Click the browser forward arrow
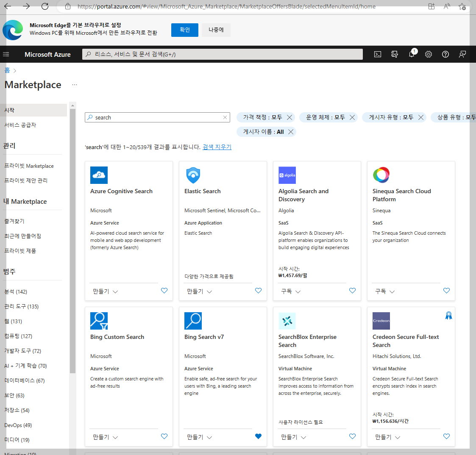This screenshot has height=455, width=476. (x=26, y=6)
